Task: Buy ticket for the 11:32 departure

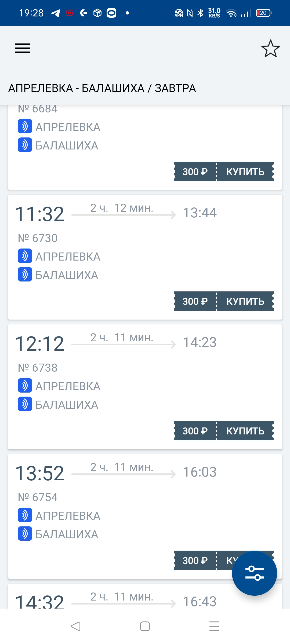Action: pos(245,301)
